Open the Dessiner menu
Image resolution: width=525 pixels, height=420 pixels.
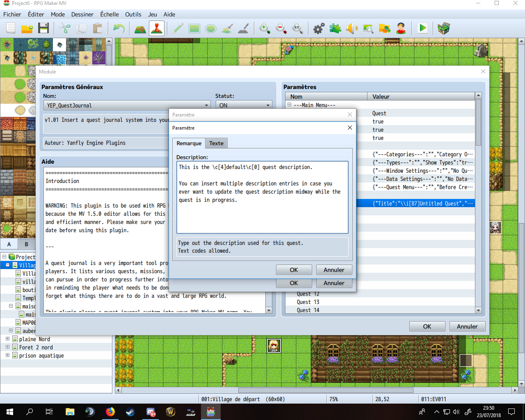click(82, 14)
